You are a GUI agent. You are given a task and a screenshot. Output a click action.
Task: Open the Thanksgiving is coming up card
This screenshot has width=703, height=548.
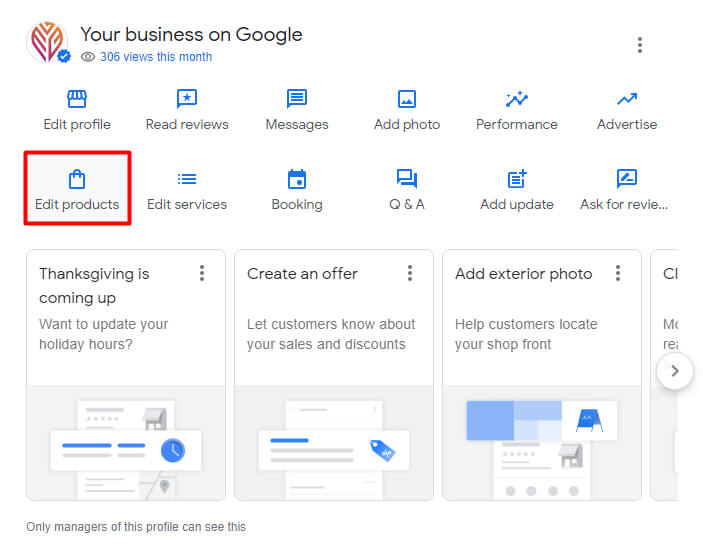(x=126, y=375)
